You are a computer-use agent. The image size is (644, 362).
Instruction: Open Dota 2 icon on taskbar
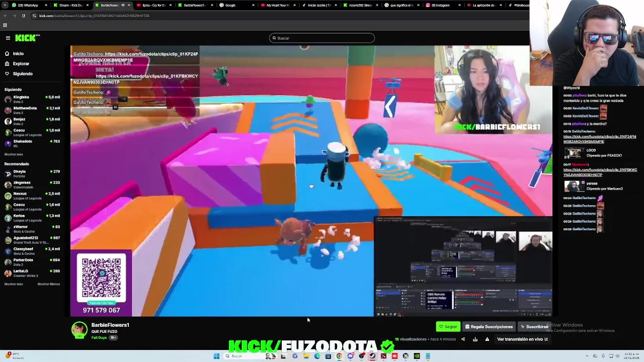click(383, 356)
